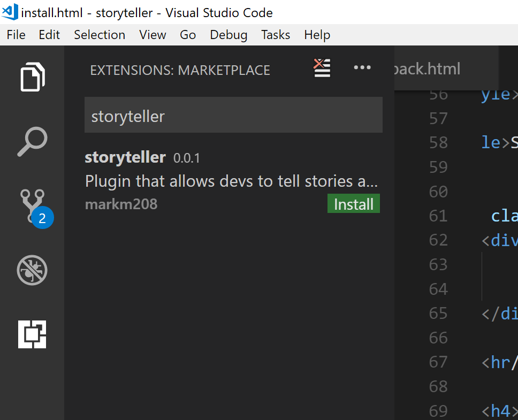Click line number 62 in editor gutter
518x420 pixels.
click(x=438, y=240)
